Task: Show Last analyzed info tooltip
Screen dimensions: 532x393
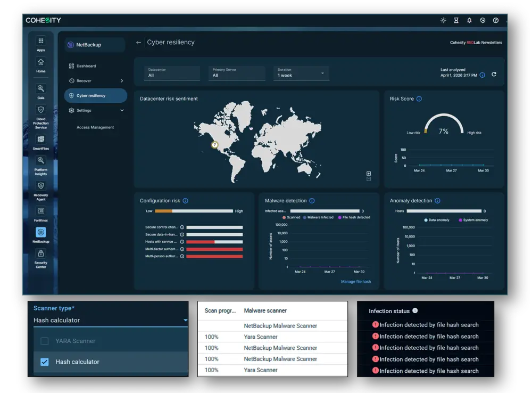Action: [x=482, y=75]
